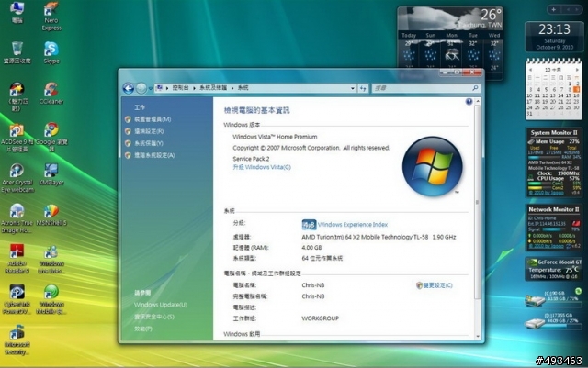Open Acronis True Image Home shortcut
Image resolution: width=588 pixels, height=368 pixels.
tap(17, 218)
